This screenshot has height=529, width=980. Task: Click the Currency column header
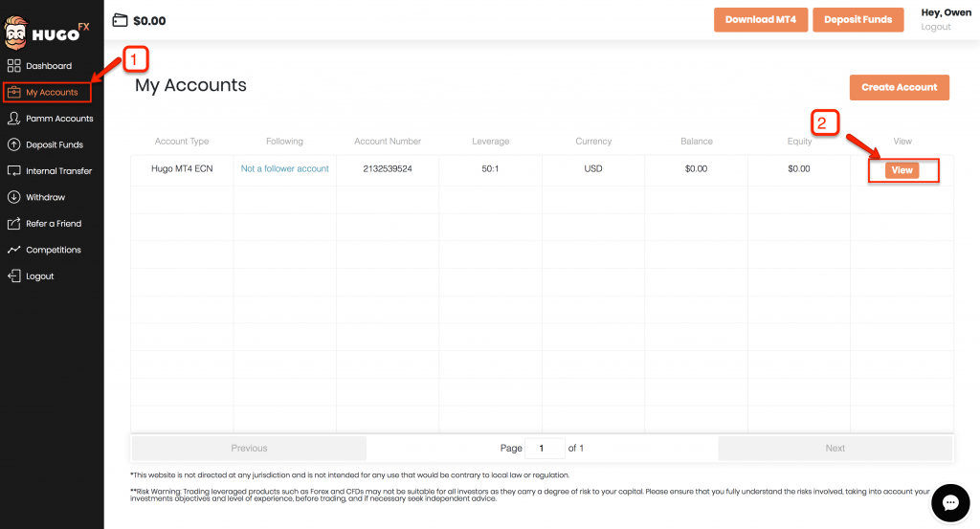pos(593,142)
